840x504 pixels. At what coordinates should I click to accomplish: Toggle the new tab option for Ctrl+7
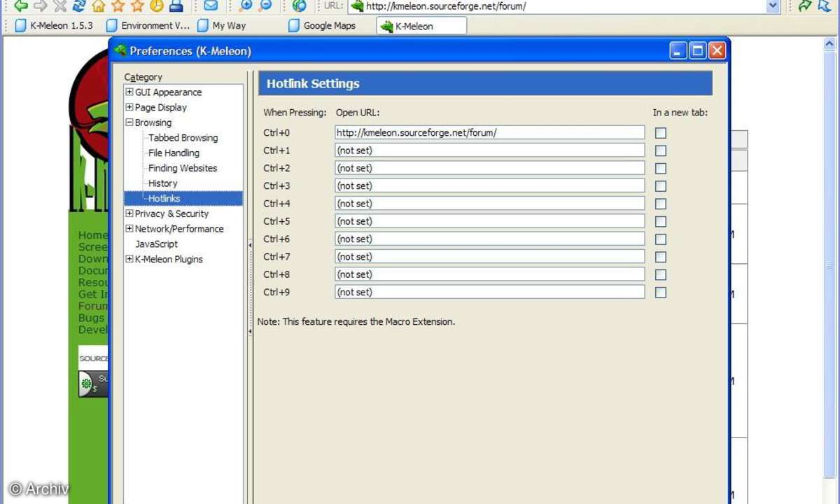pos(660,257)
